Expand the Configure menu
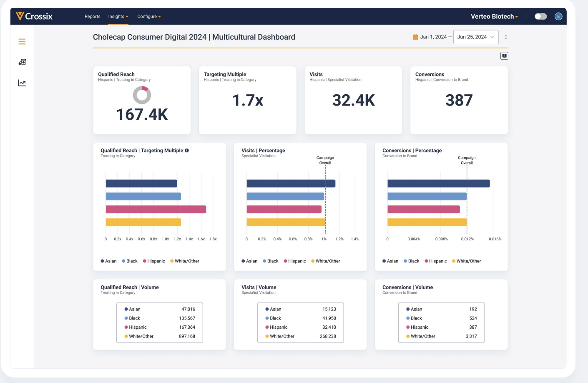This screenshot has height=383, width=588. (x=149, y=17)
